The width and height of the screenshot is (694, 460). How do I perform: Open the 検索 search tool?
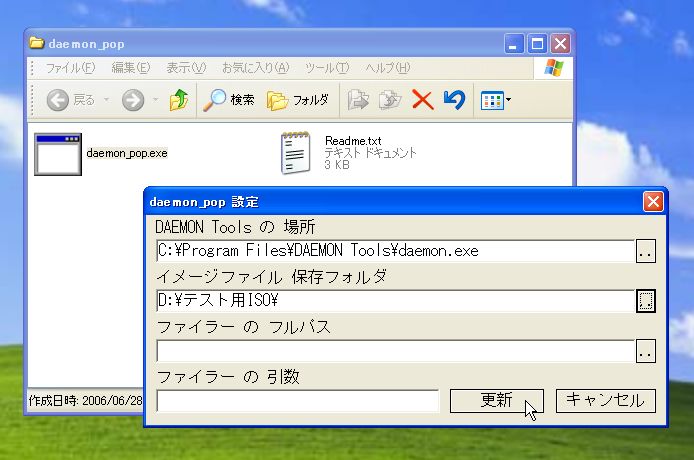pos(229,100)
